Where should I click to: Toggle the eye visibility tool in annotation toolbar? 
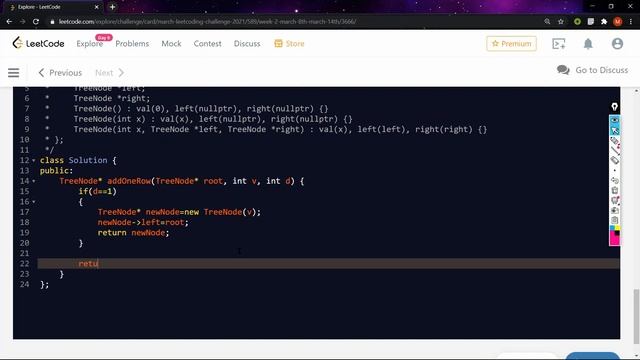click(614, 120)
